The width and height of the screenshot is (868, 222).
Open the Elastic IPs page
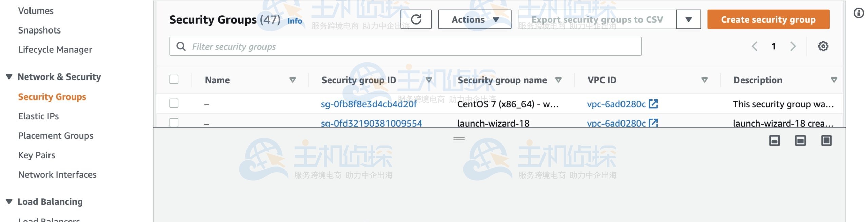38,116
